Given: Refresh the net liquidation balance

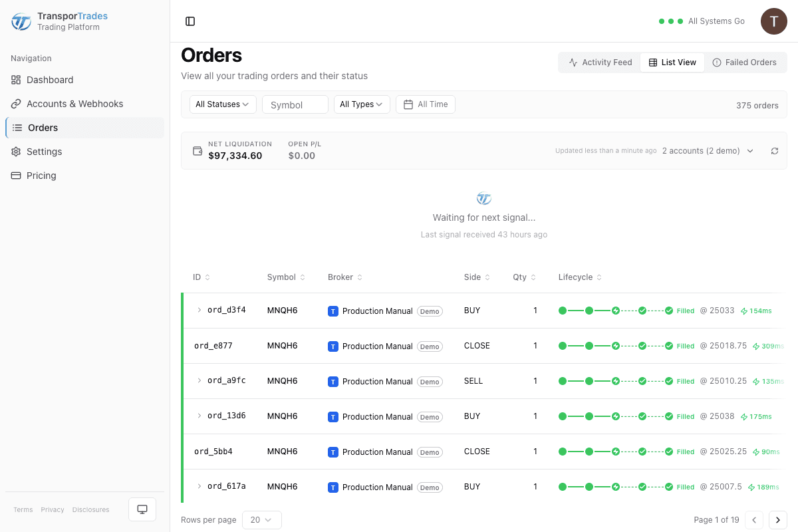Looking at the screenshot, I should [775, 151].
